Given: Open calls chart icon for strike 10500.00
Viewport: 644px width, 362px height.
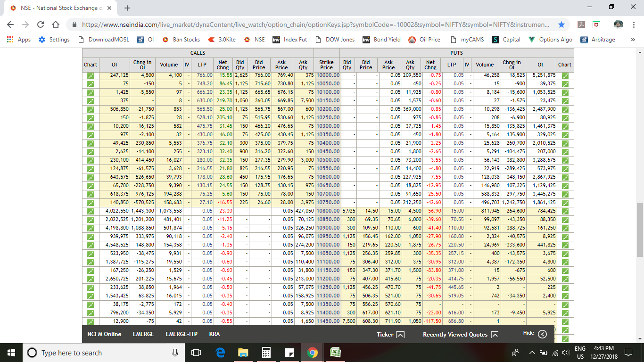Looking at the screenshot, I should [x=90, y=160].
